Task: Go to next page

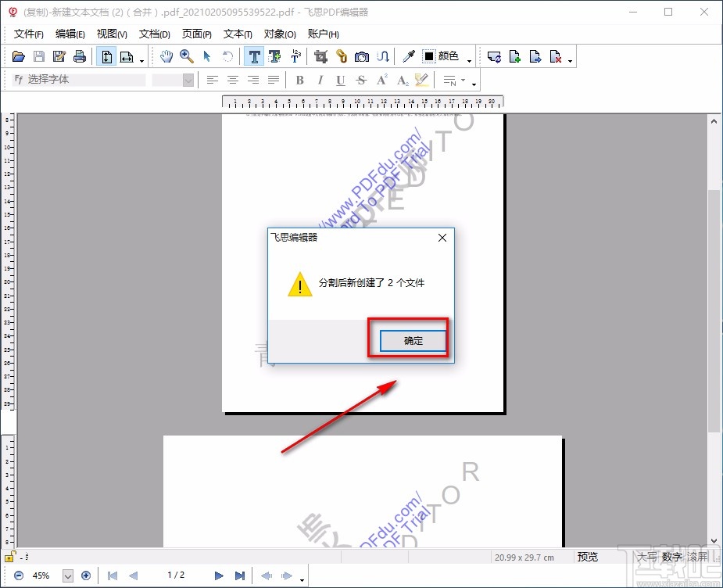Action: (x=219, y=575)
